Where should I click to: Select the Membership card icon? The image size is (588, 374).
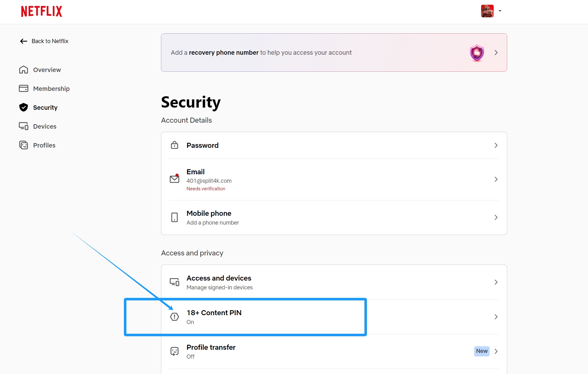[x=24, y=88]
